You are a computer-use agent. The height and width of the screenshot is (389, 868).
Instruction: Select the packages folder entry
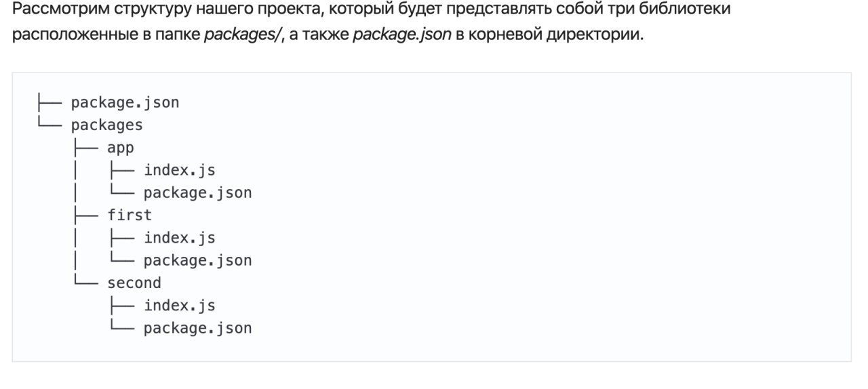(106, 125)
